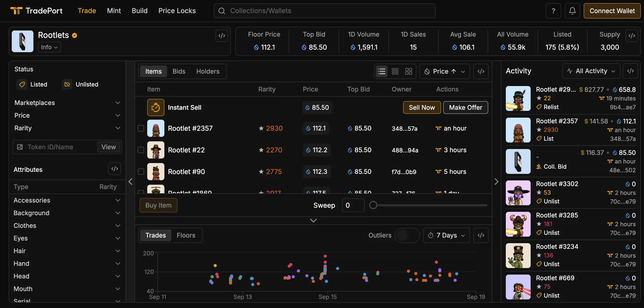Switch to list view layout icon
This screenshot has height=308, width=644.
coord(382,71)
